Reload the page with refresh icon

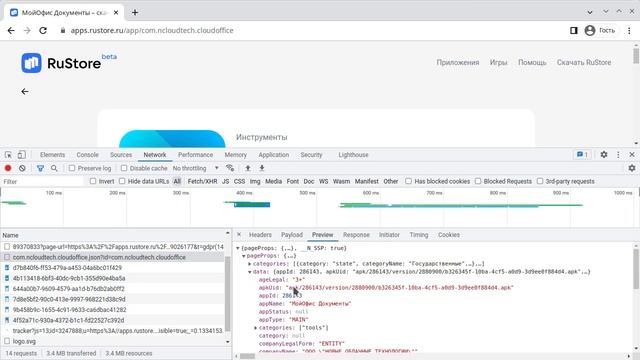43,31
